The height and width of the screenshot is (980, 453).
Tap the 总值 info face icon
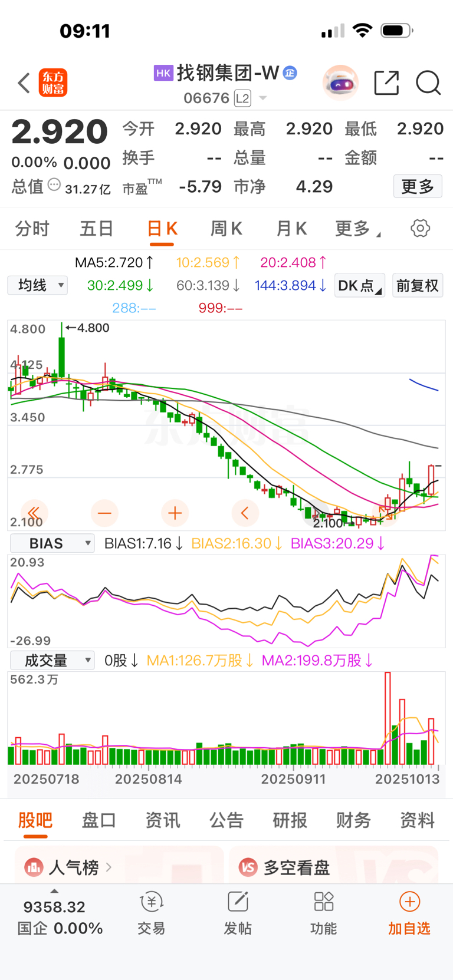coord(54,185)
